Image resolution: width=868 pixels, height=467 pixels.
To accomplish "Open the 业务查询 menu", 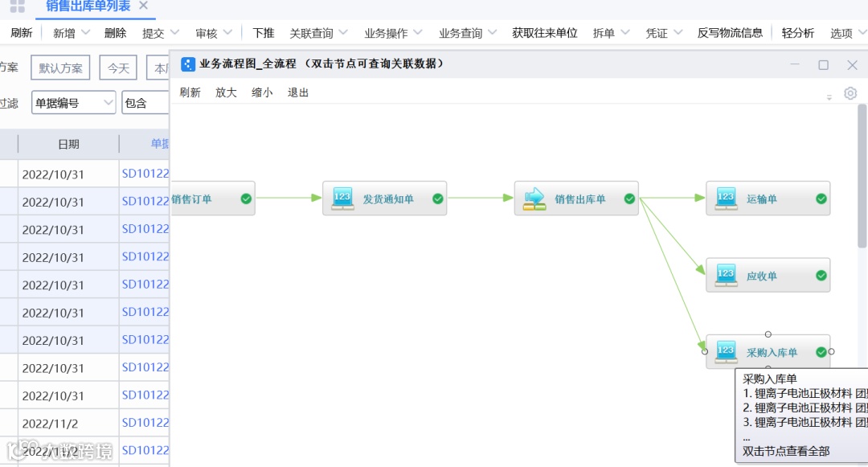I will (461, 33).
